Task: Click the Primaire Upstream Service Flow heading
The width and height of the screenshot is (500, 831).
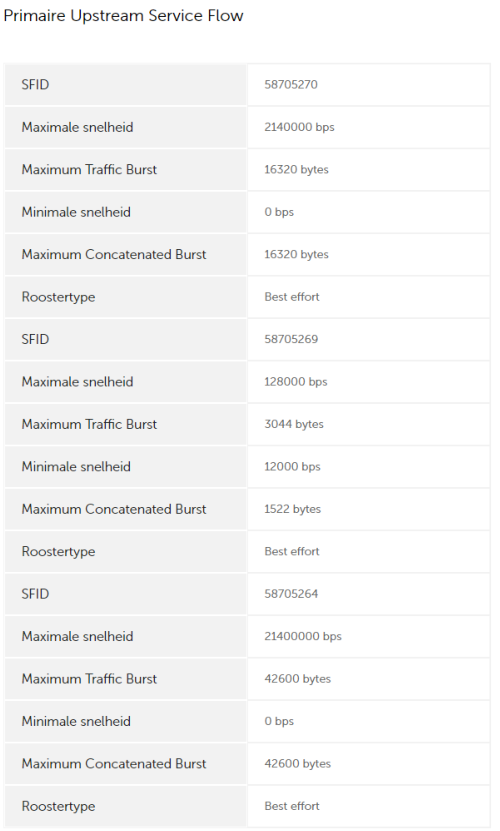Action: coord(123,16)
